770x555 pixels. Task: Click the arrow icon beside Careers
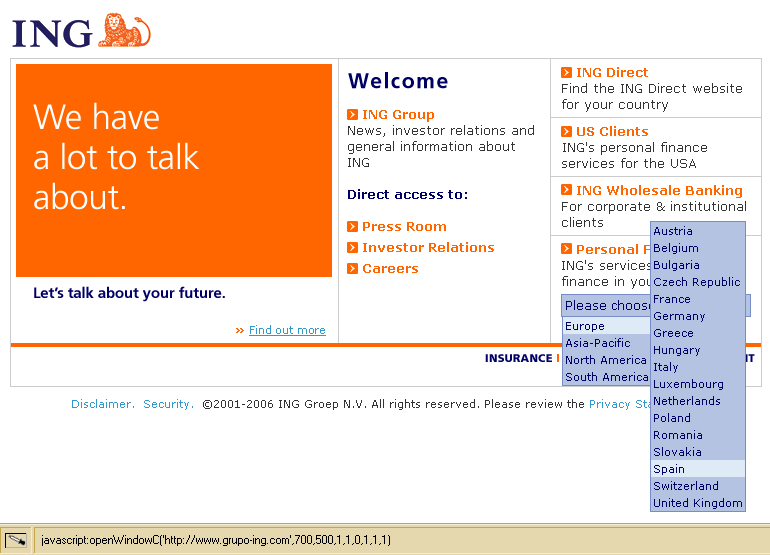[x=352, y=269]
